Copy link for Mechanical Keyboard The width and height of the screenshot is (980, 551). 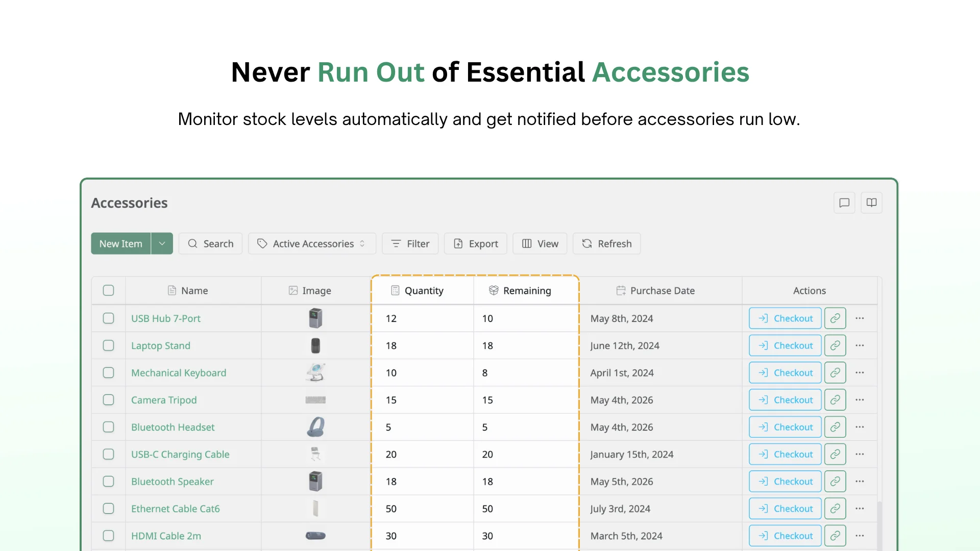(835, 373)
